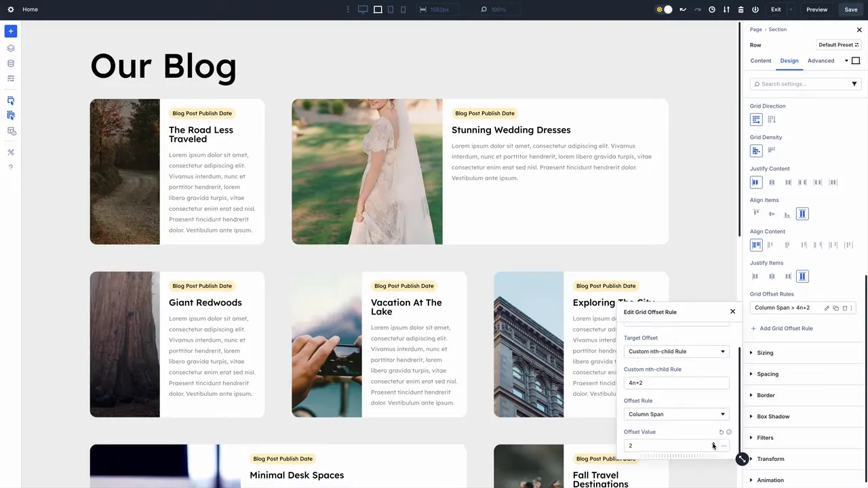Open the Offset Rule dropdown

[676, 414]
